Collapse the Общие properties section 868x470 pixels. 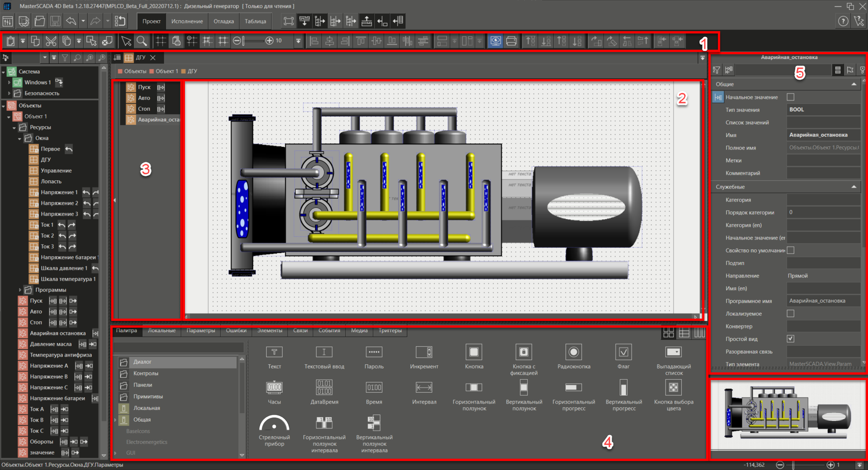[x=854, y=84]
